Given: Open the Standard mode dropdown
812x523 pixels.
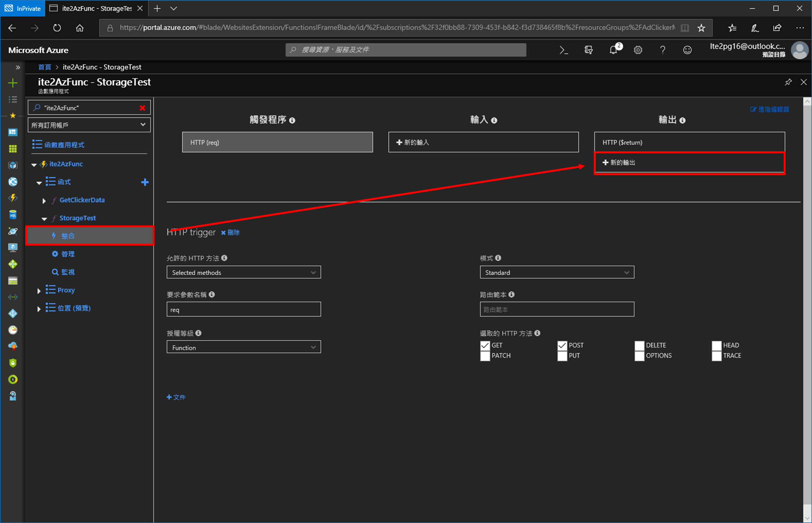Looking at the screenshot, I should point(557,272).
